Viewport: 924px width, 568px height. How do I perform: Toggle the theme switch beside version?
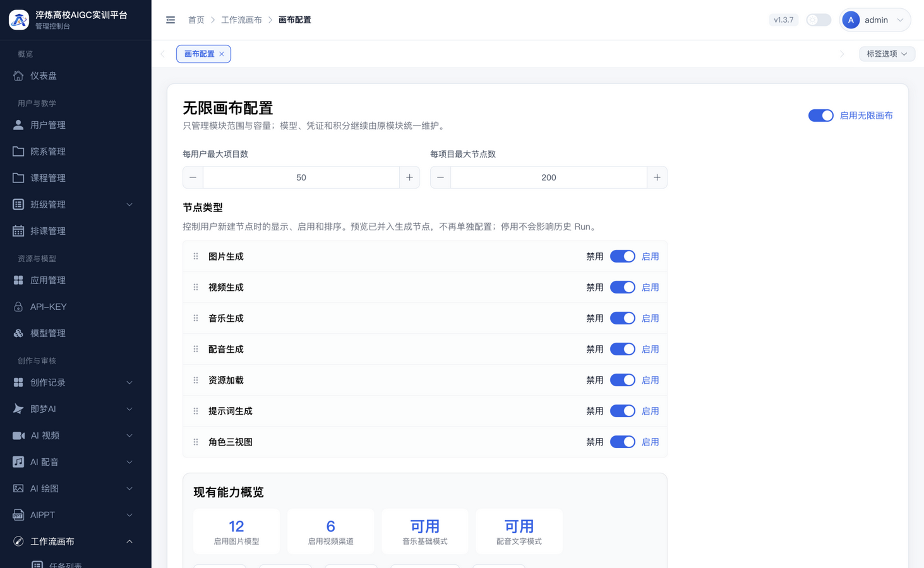[x=819, y=20]
